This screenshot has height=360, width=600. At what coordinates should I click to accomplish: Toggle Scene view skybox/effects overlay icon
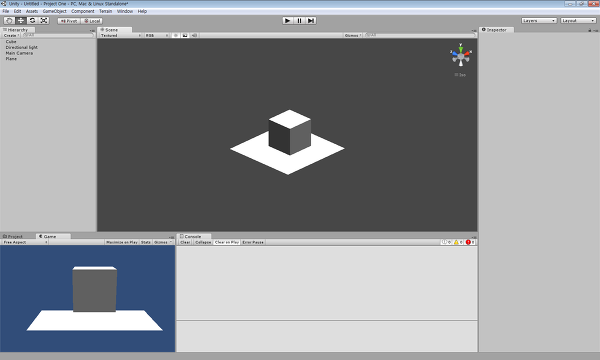click(x=185, y=36)
